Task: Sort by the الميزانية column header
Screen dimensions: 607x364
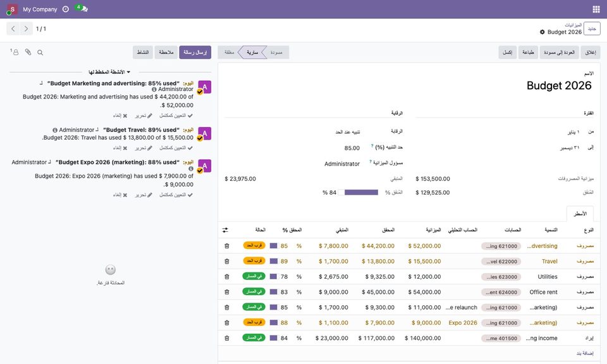Action: coord(433,230)
